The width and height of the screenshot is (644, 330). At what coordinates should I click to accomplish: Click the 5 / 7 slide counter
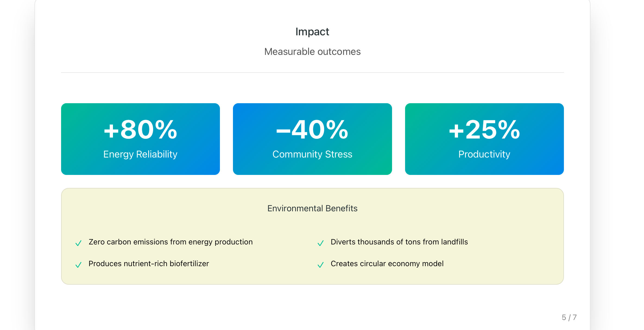click(569, 317)
